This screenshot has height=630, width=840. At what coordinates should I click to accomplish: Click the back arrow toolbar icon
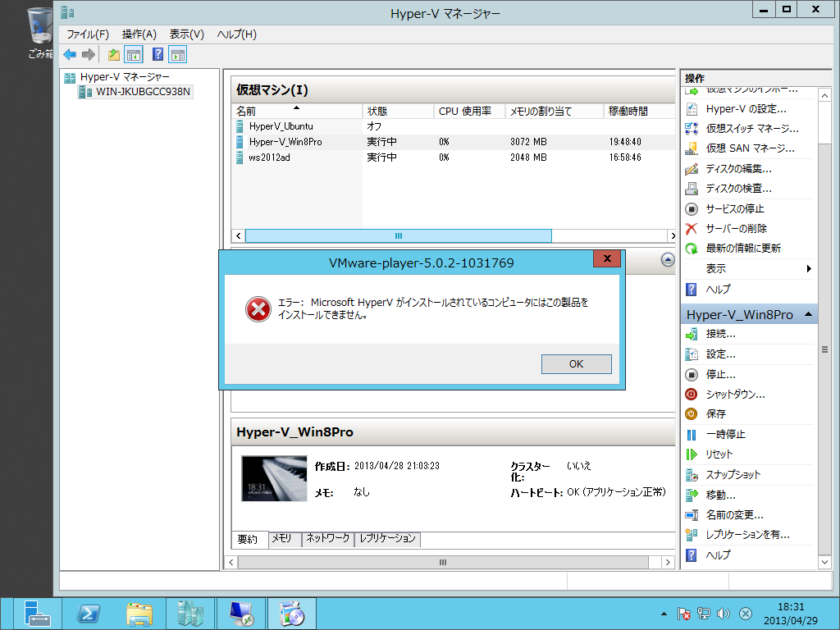(70, 54)
